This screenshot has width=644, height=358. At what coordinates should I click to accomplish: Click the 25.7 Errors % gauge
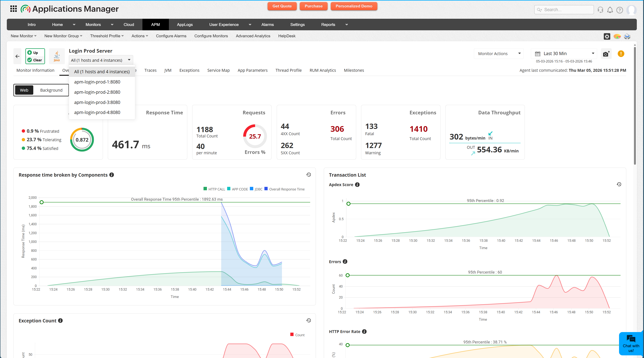coord(255,136)
